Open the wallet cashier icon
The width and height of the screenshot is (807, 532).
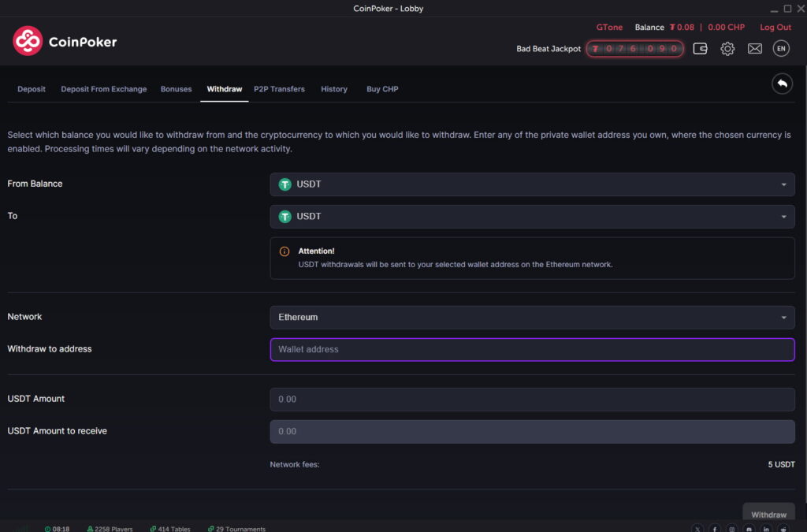click(x=700, y=49)
